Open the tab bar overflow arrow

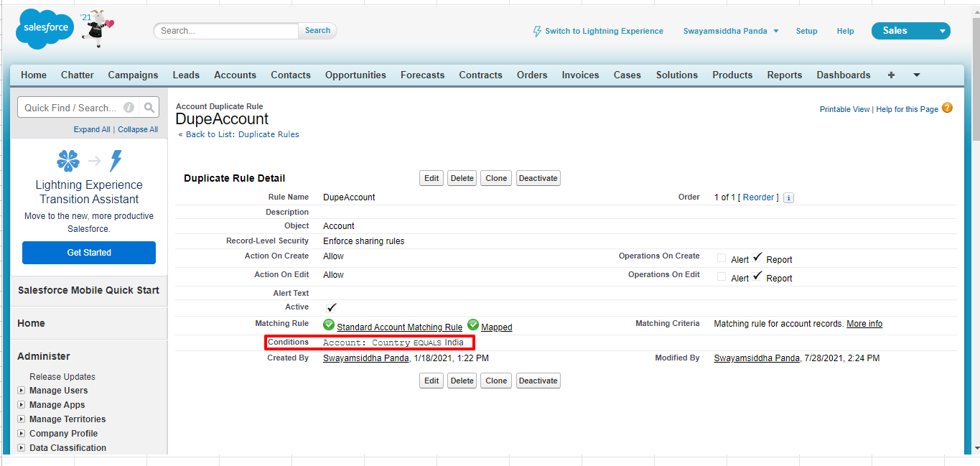tap(916, 75)
